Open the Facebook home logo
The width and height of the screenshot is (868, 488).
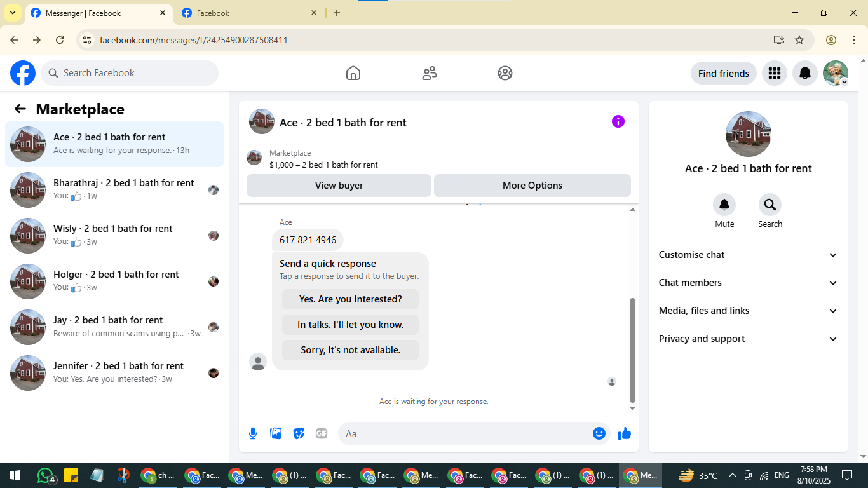pyautogui.click(x=23, y=73)
